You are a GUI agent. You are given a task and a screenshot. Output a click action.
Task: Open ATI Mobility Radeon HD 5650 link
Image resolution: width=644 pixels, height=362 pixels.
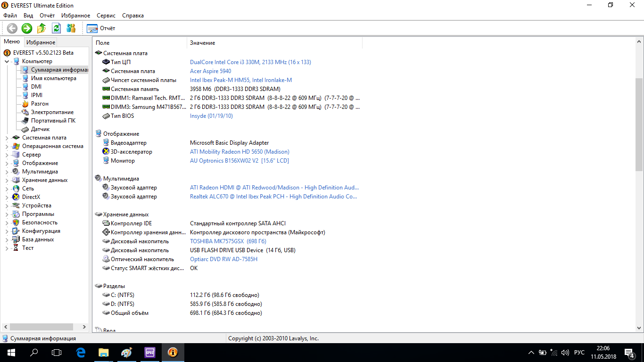(x=239, y=152)
